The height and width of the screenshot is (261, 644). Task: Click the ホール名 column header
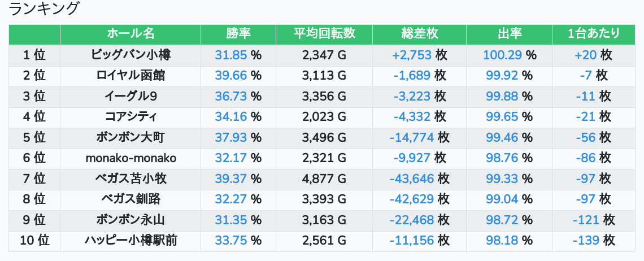click(x=130, y=34)
